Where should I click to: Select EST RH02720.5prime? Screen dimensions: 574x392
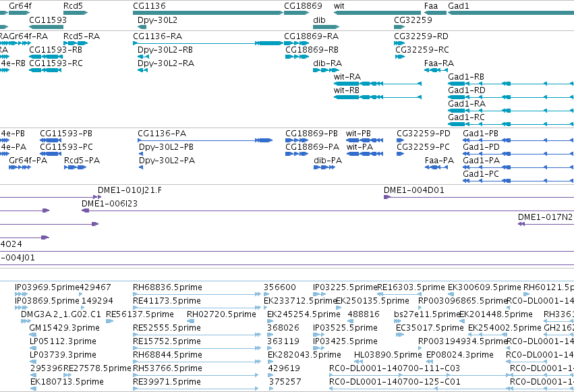(221, 315)
